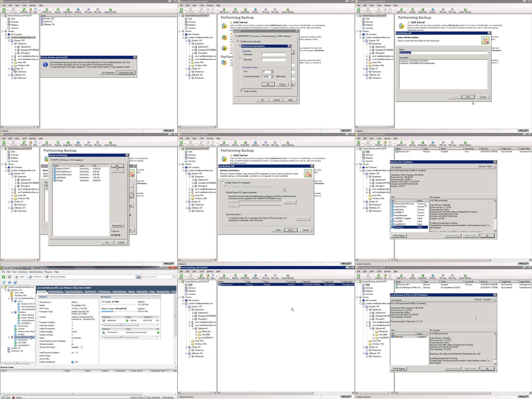Open the search type dropdown beside Search Inventory
The width and height of the screenshot is (532, 399).
point(138,277)
